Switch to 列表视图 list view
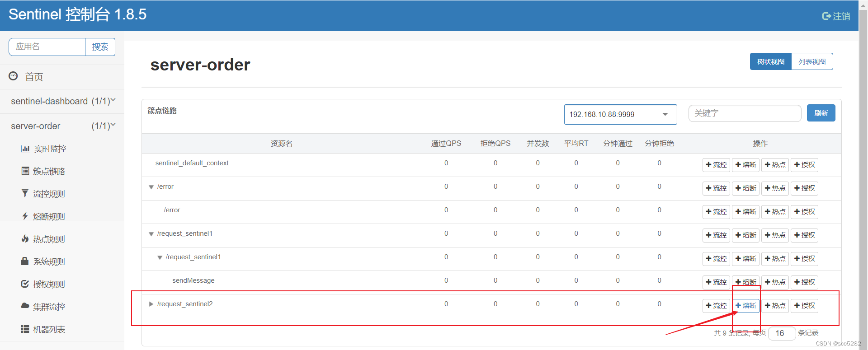This screenshot has width=868, height=350. click(812, 61)
